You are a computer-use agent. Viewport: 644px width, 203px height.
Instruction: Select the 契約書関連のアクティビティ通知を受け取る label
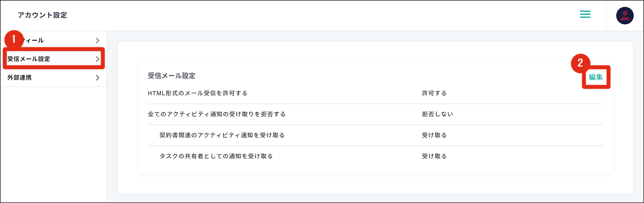[x=222, y=135]
